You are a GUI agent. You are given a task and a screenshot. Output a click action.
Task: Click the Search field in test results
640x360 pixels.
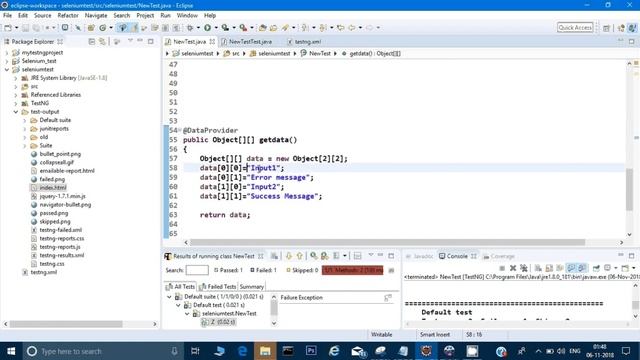(197, 270)
